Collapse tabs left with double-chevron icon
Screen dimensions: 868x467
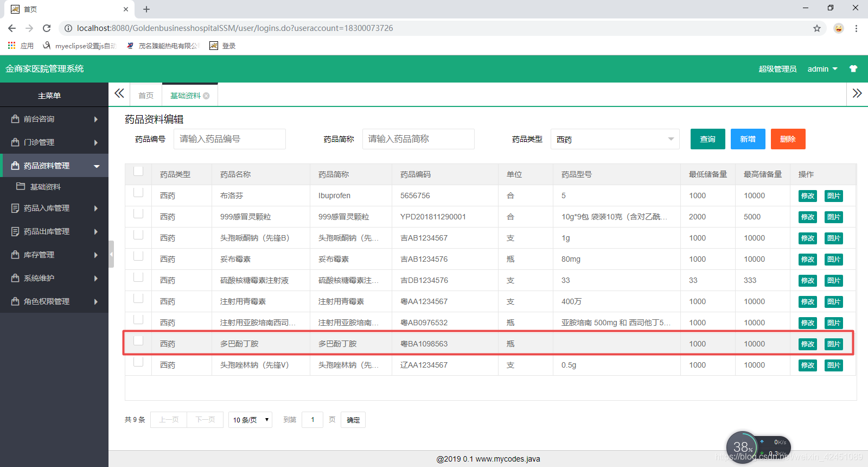(119, 93)
